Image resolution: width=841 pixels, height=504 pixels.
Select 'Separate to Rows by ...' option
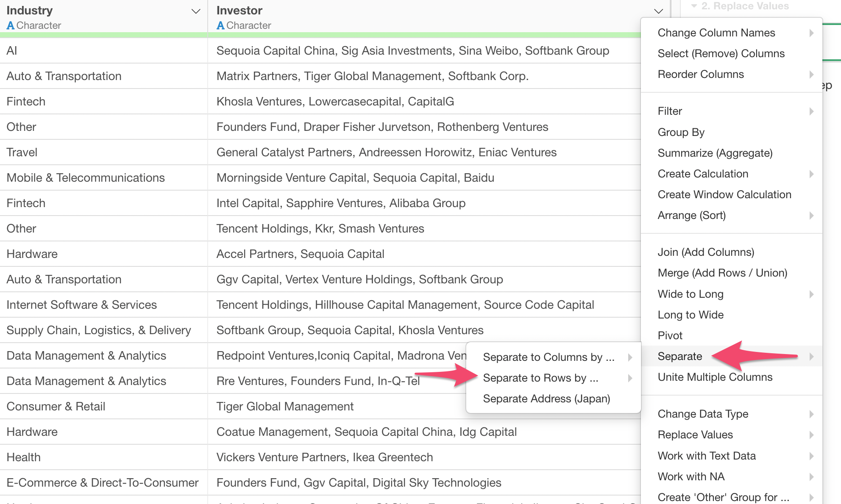pyautogui.click(x=540, y=378)
